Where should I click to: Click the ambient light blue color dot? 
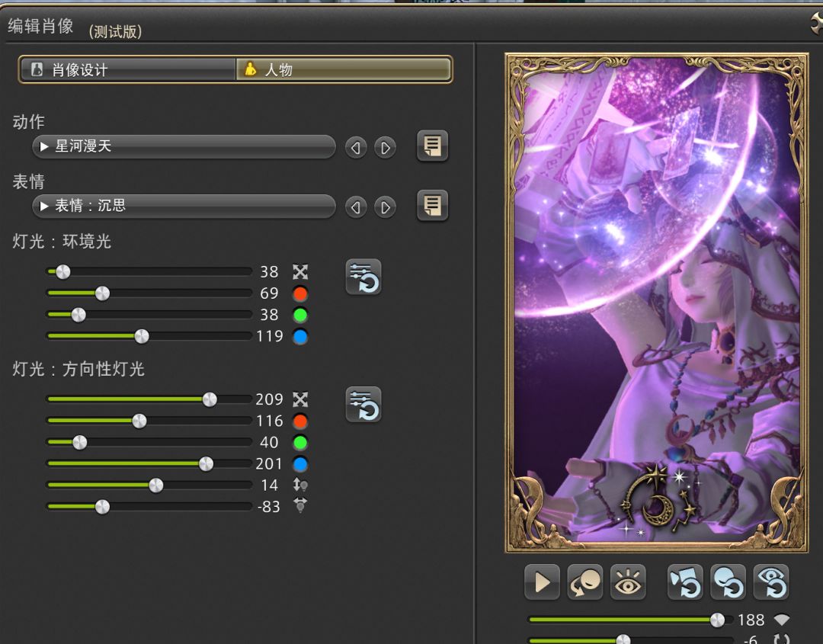click(300, 336)
